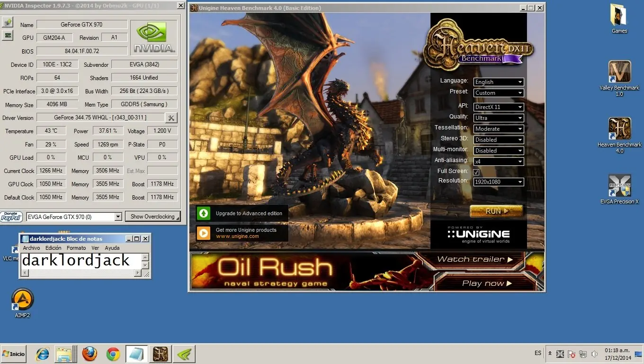Image resolution: width=644 pixels, height=364 pixels.
Task: Toggle the Full Screen checkbox
Action: 476,172
